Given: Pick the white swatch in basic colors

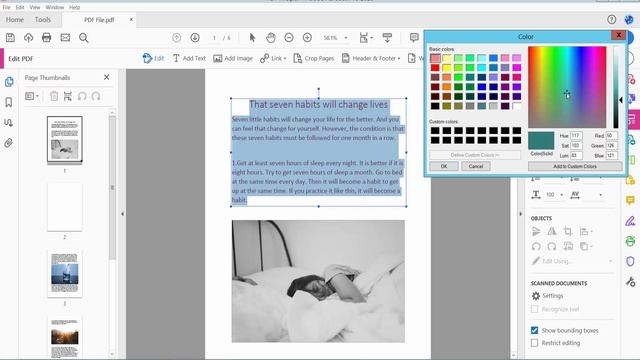Looking at the screenshot, I should click(x=517, y=106).
